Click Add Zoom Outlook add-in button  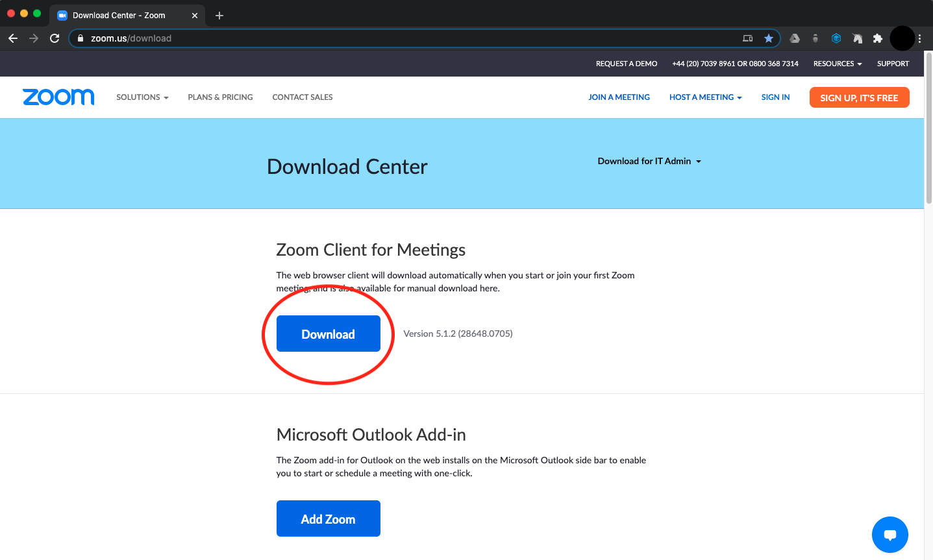(x=329, y=518)
